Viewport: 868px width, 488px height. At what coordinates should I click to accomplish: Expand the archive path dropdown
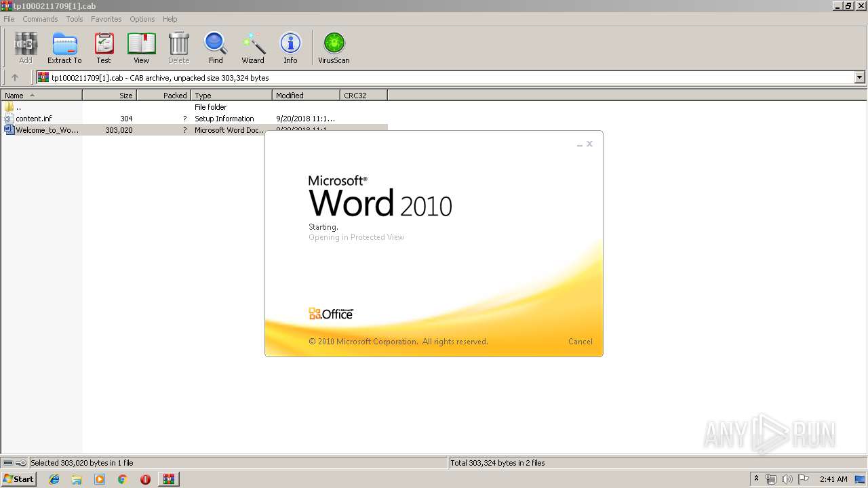pyautogui.click(x=859, y=77)
